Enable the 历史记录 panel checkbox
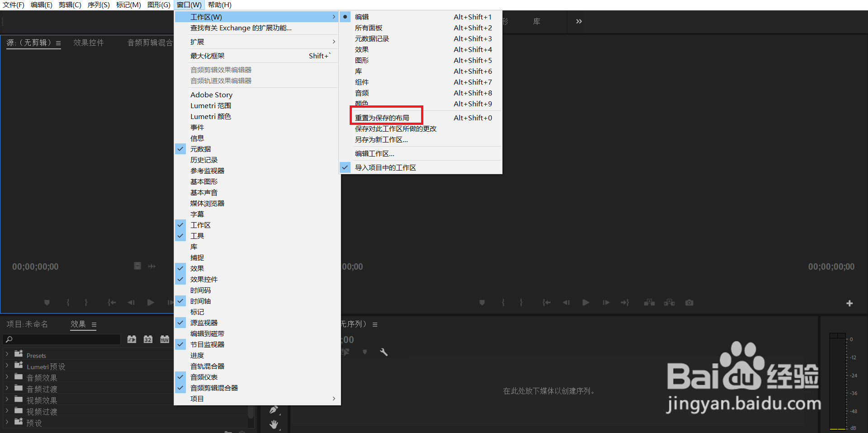The image size is (868, 433). (x=204, y=160)
